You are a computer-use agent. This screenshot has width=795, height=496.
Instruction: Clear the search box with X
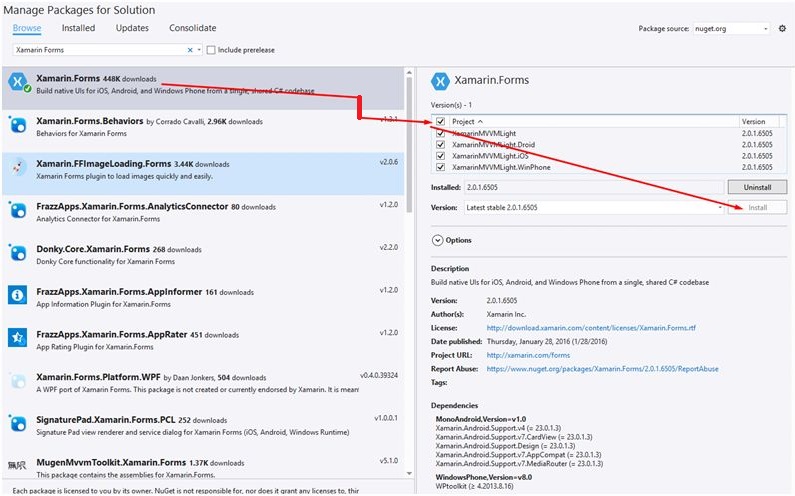coord(190,50)
